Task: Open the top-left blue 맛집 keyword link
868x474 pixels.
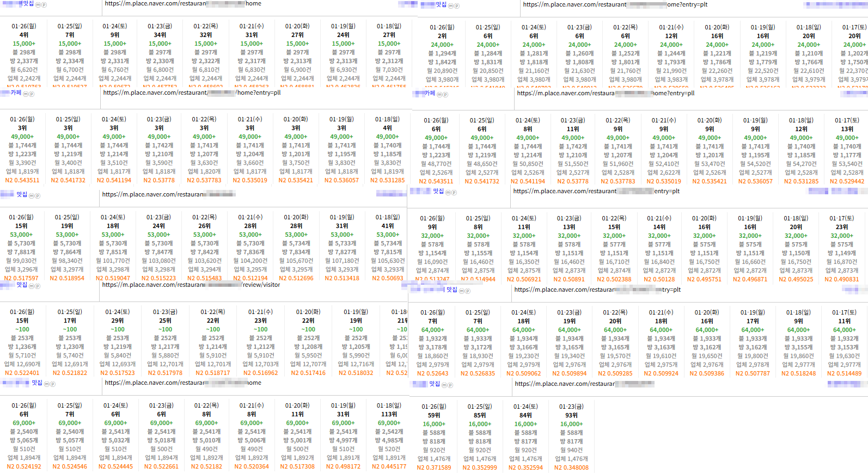Action: [x=27, y=4]
